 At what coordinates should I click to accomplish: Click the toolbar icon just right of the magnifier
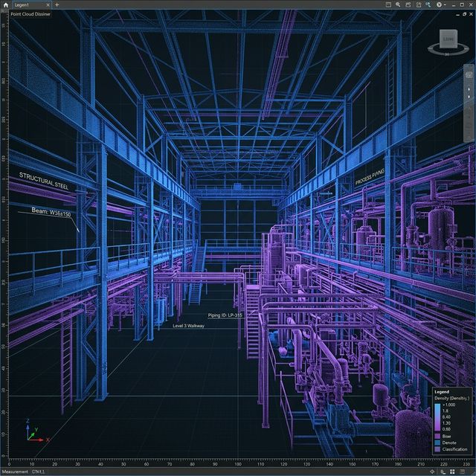pyautogui.click(x=408, y=4)
